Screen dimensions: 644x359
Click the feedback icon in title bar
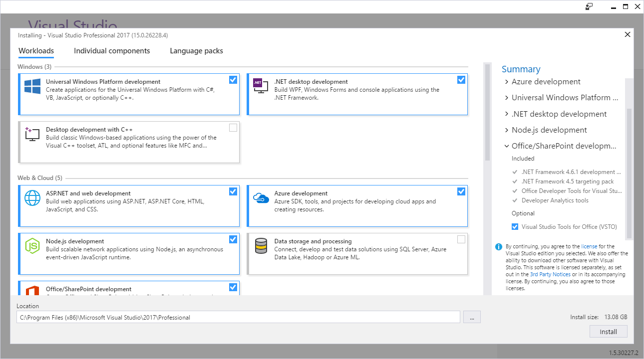click(x=589, y=6)
